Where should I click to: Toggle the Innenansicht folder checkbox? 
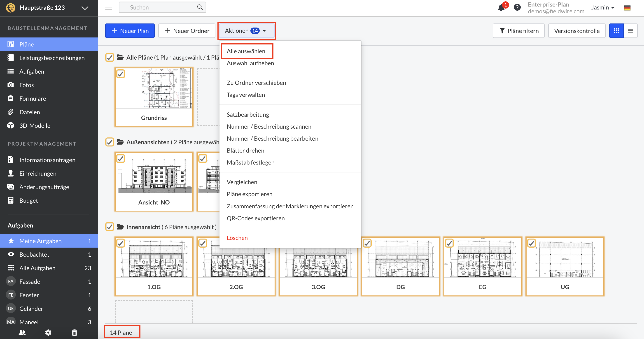110,227
